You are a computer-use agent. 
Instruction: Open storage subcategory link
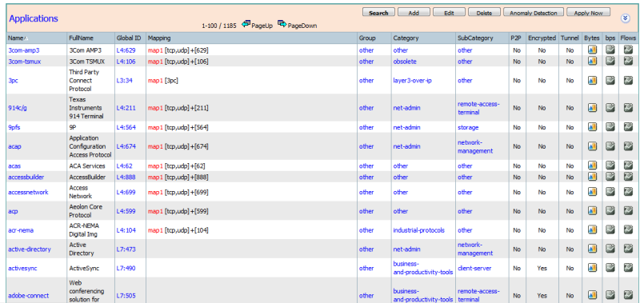coord(468,127)
